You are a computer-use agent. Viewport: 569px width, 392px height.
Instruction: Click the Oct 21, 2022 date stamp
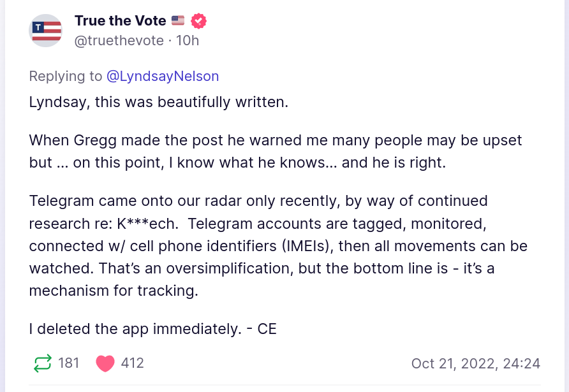[x=475, y=363]
